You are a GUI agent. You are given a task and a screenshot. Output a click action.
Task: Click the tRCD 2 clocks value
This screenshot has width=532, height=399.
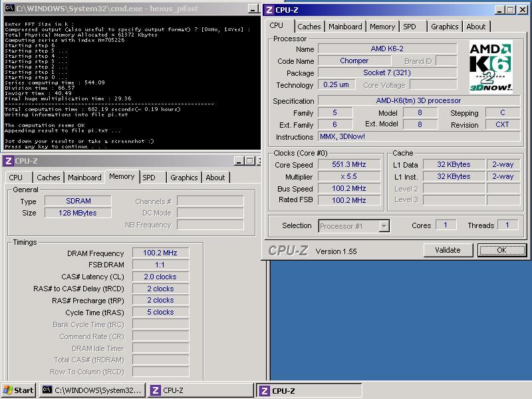click(x=160, y=289)
